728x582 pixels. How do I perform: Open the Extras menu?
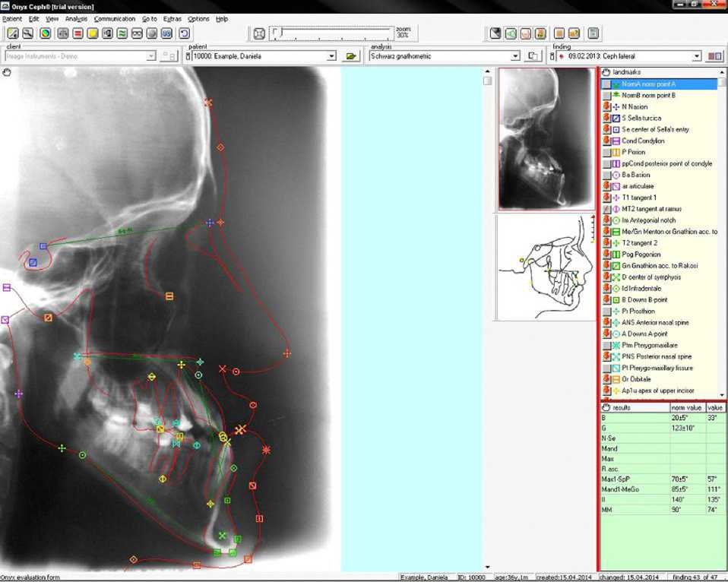pyautogui.click(x=173, y=19)
